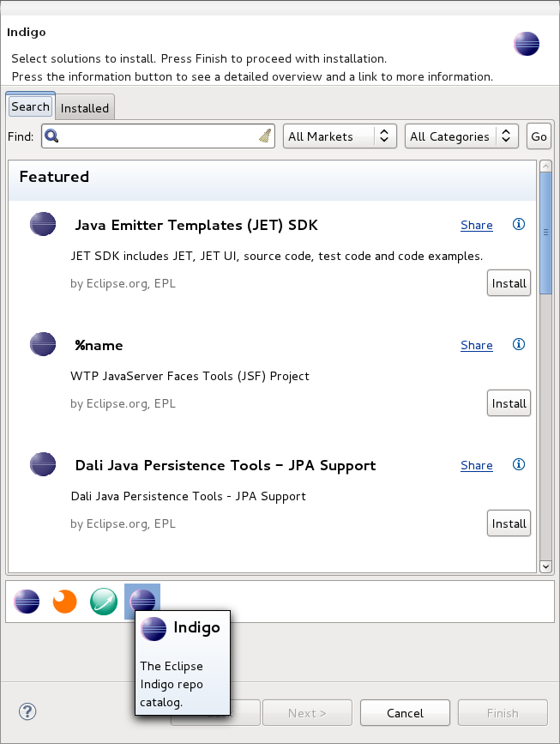Click the Java Emitter Templates SDK logo icon
Screen dimensions: 560x744
pos(43,224)
